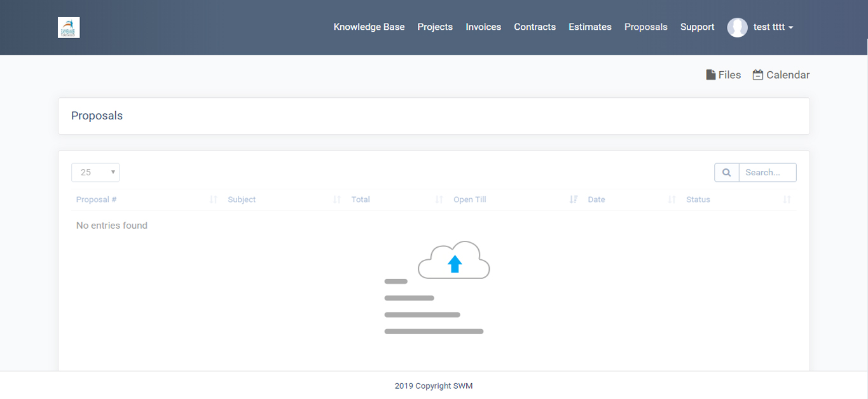
Task: Open the Calendar link
Action: point(781,75)
